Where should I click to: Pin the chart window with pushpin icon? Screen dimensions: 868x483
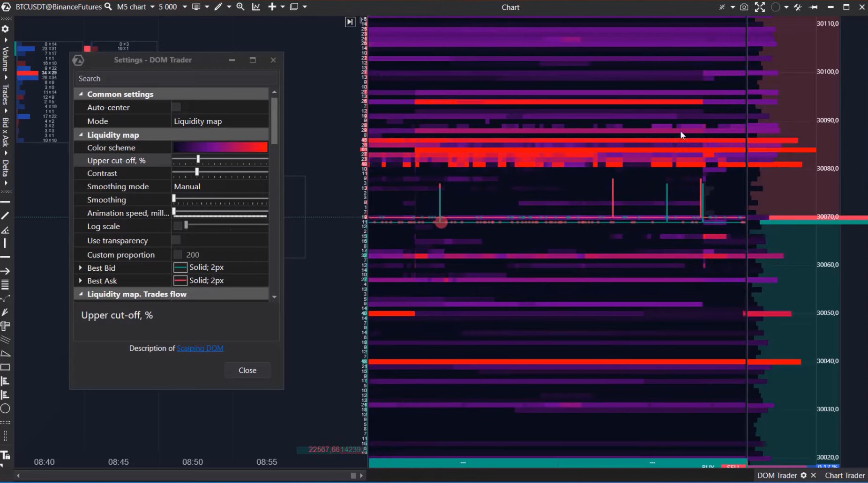click(813, 7)
